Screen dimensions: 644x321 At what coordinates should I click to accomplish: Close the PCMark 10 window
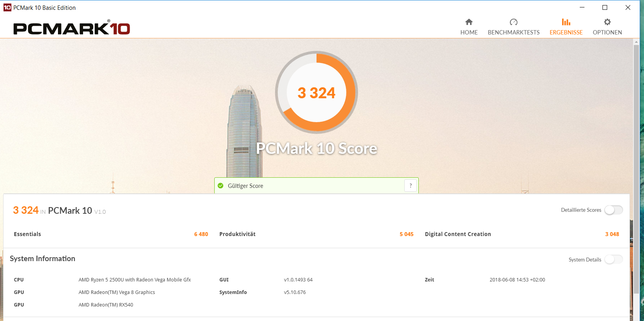628,7
